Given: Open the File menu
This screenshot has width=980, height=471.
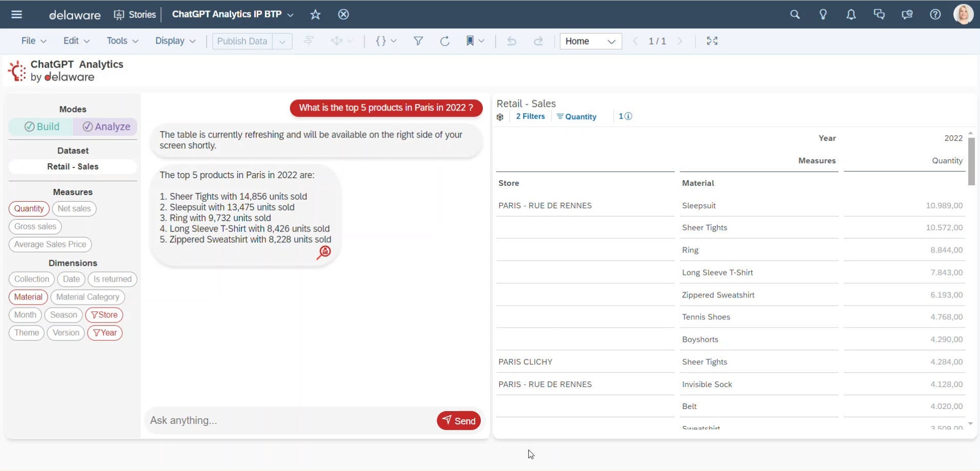Looking at the screenshot, I should click(34, 41).
